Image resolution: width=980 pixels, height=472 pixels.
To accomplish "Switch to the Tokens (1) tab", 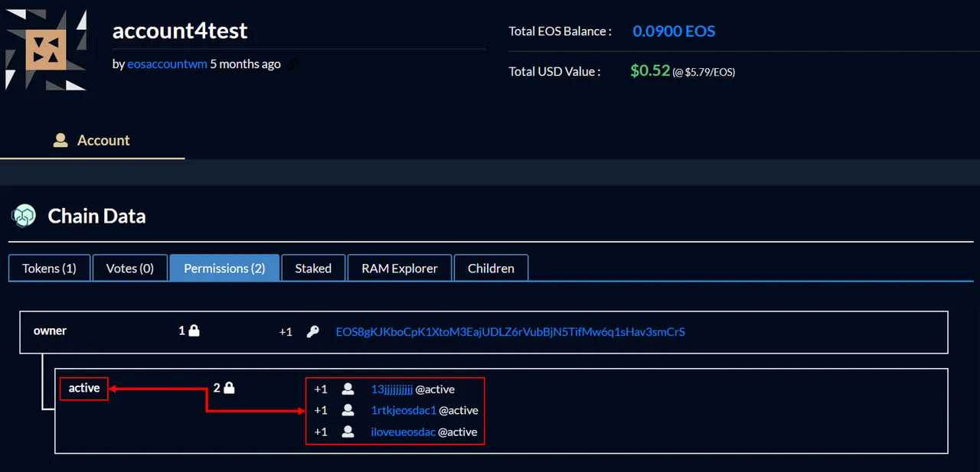I will [x=49, y=269].
